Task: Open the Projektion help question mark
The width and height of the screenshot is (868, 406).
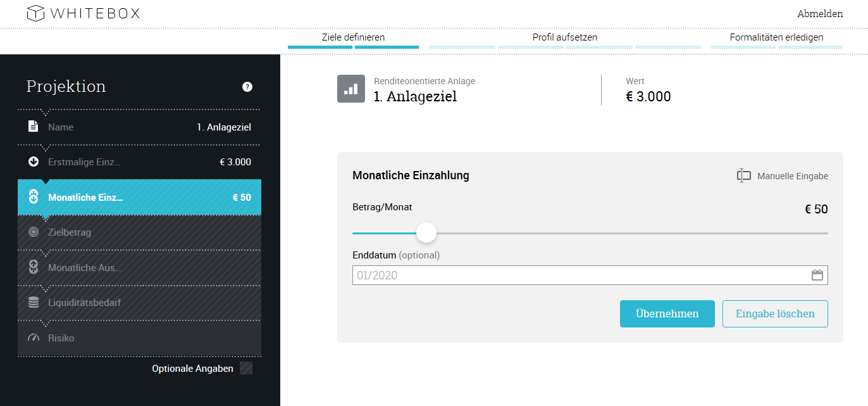Action: 247,87
